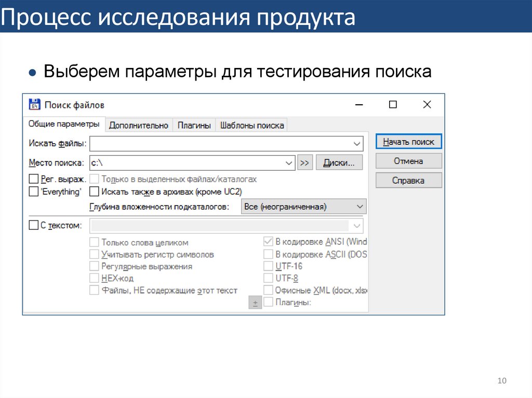Open 'Справка' help button
Viewport: 532px width, 398px height.
pyautogui.click(x=408, y=181)
